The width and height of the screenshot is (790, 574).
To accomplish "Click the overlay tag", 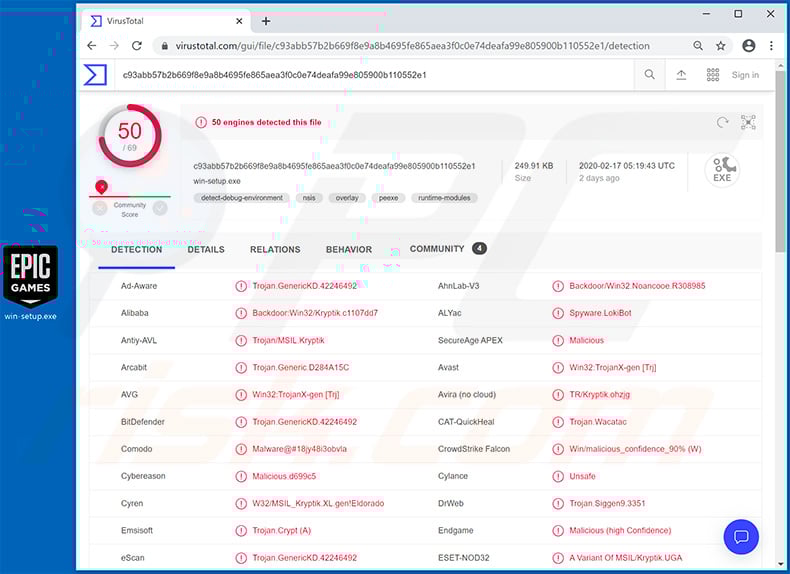I will click(x=347, y=198).
